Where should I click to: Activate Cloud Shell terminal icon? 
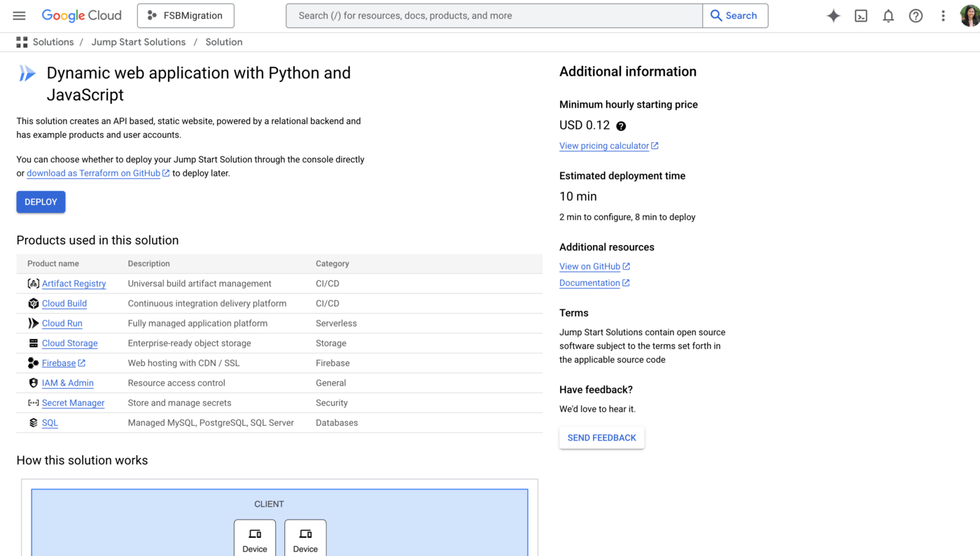pos(861,15)
